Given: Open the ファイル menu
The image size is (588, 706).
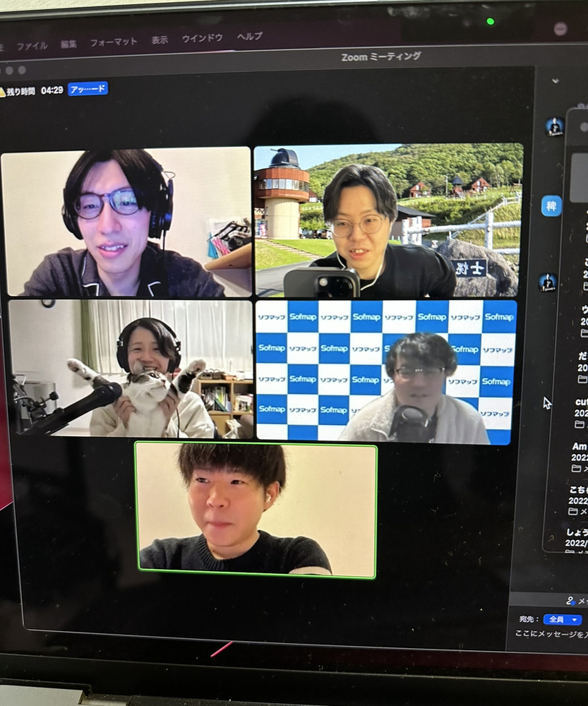Looking at the screenshot, I should [32, 45].
